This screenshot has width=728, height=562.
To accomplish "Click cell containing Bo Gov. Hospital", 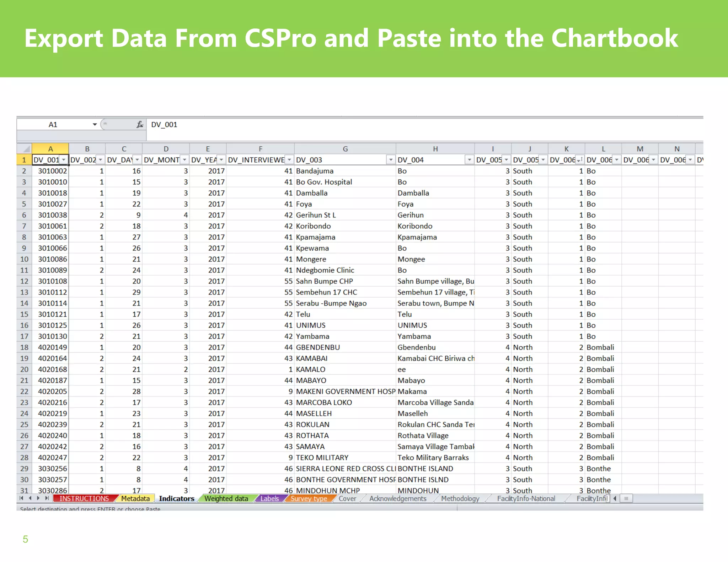I will (345, 182).
